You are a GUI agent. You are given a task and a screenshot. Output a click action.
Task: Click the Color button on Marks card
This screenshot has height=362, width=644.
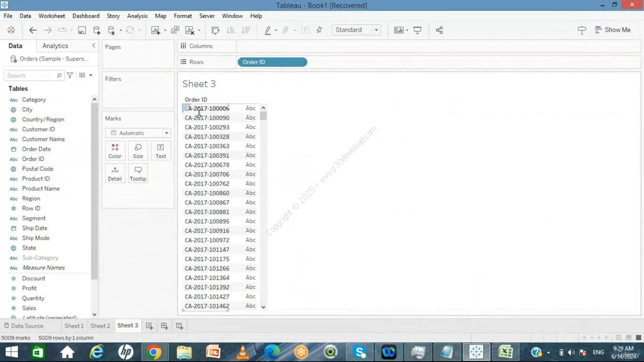[x=115, y=151]
